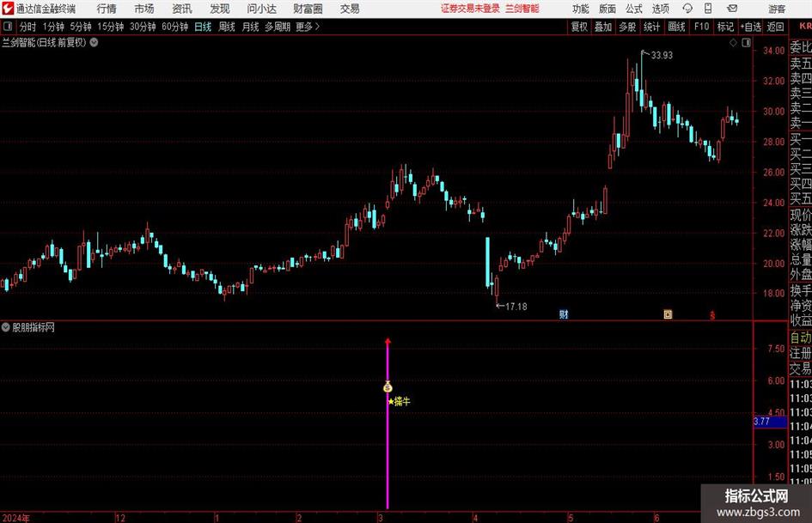This screenshot has width=812, height=523.
Task: Switch to 月线 monthly period
Action: 251,27
